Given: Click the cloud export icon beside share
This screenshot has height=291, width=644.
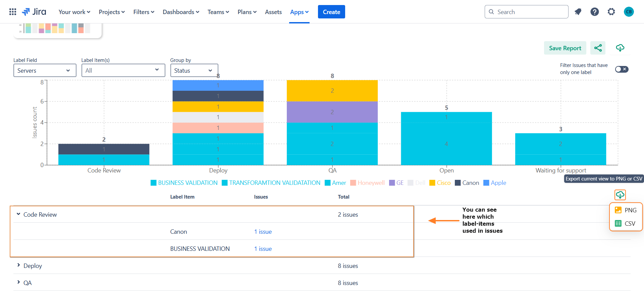Looking at the screenshot, I should (x=620, y=48).
